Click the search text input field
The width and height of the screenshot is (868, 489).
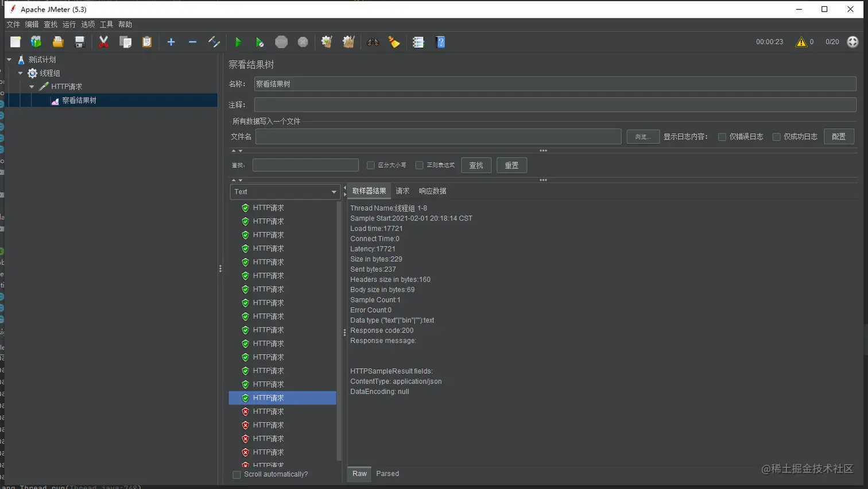305,165
